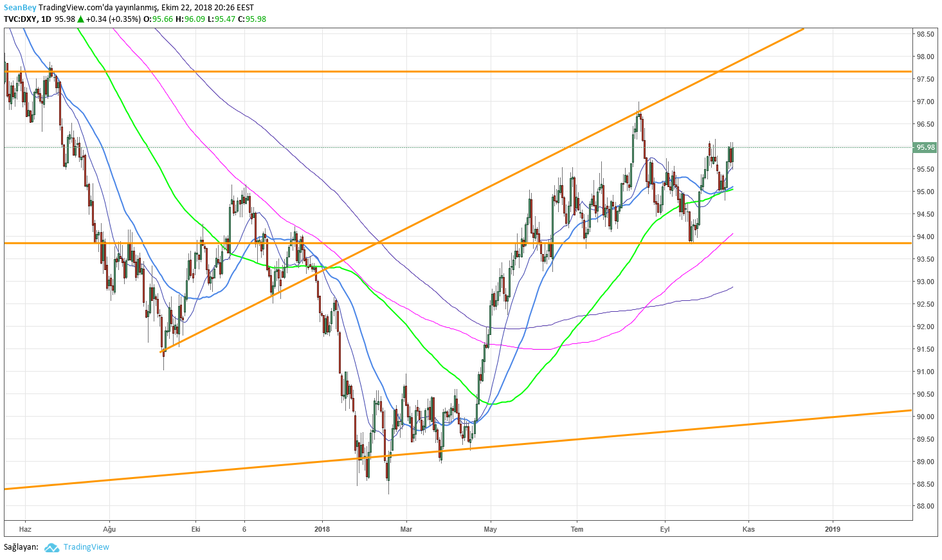Screen dimensions: 942x560
Task: Click the H:96.09 high value
Action: 190,19
